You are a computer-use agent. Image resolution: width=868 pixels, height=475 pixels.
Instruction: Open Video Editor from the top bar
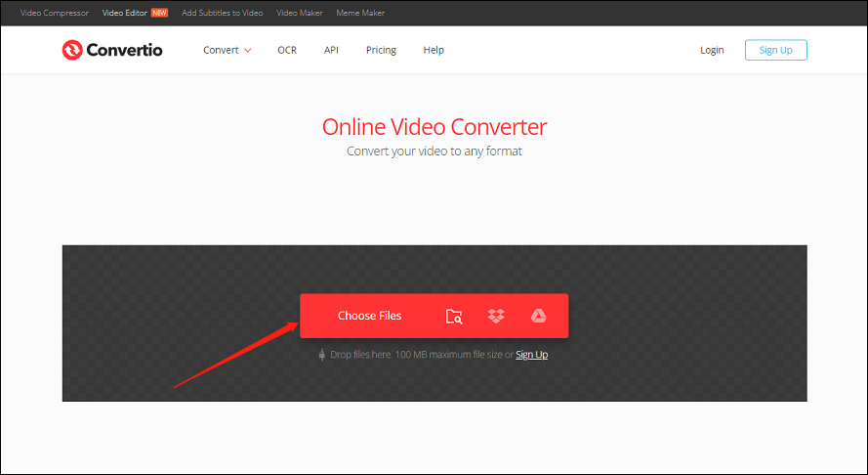tap(125, 13)
